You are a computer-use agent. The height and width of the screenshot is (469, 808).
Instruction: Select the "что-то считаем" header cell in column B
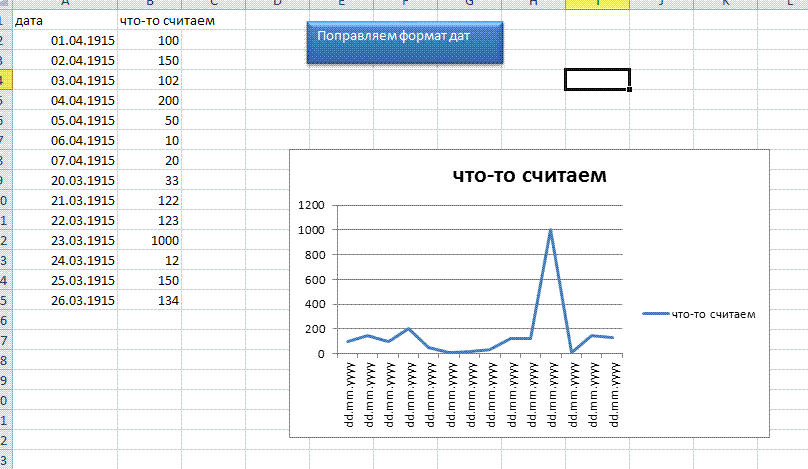(150, 20)
